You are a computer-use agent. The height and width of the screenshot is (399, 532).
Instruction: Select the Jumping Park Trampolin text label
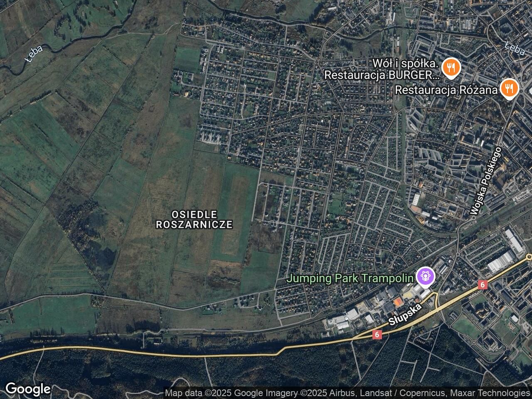[x=351, y=278]
